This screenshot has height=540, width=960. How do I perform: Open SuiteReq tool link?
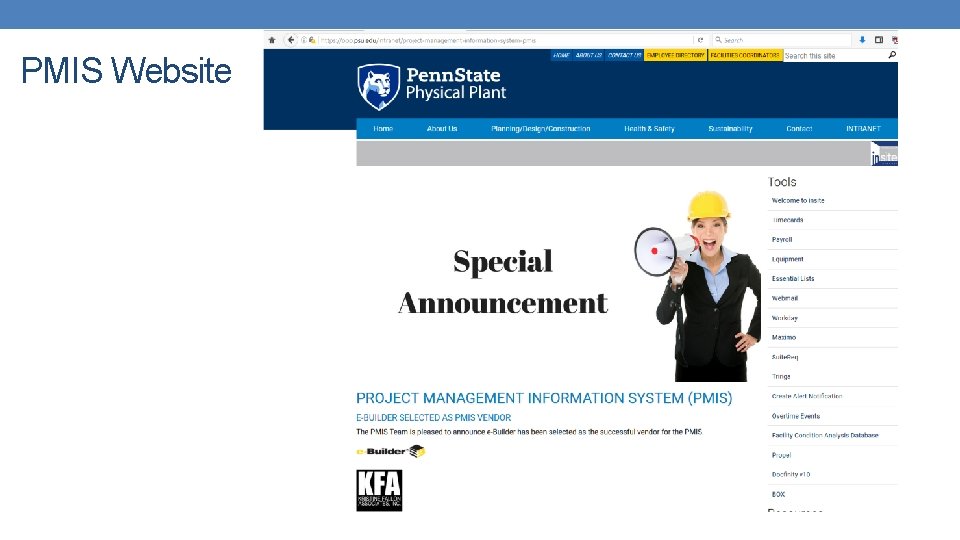tap(785, 358)
